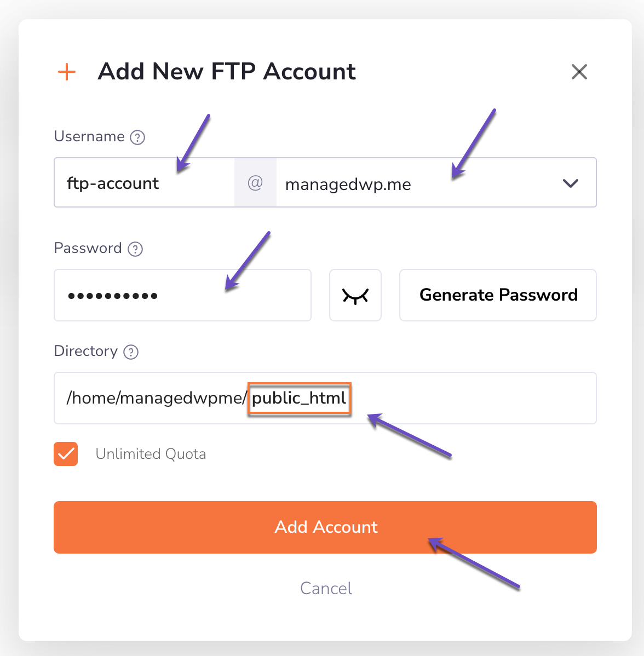Open the Username help question mark icon
644x656 pixels.
137,137
